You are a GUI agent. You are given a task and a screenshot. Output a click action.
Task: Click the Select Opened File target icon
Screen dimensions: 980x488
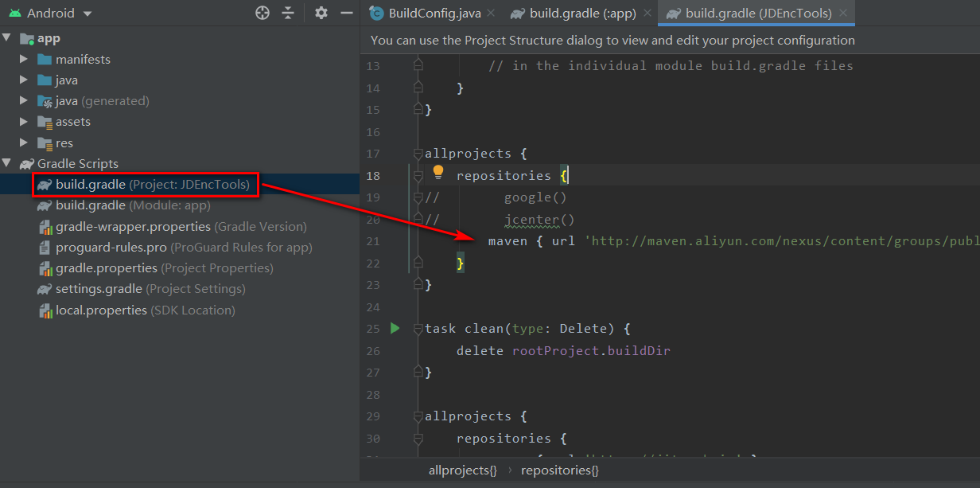tap(262, 13)
